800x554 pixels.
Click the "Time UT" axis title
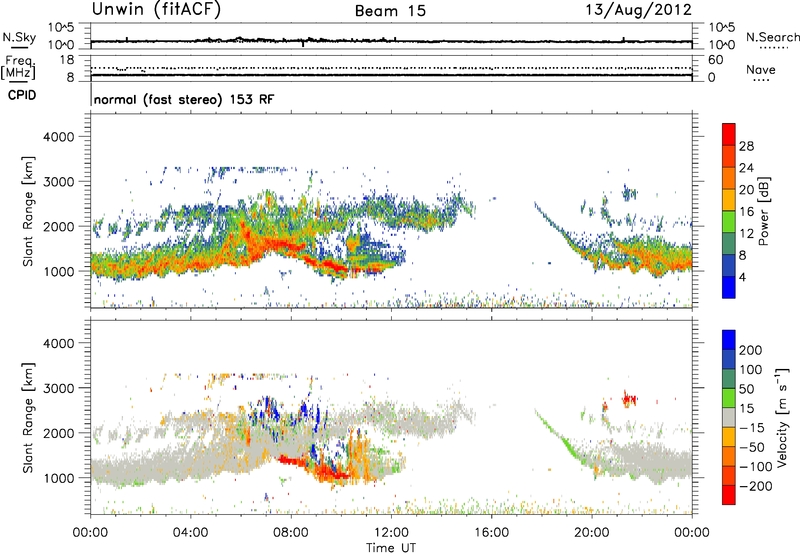391,548
